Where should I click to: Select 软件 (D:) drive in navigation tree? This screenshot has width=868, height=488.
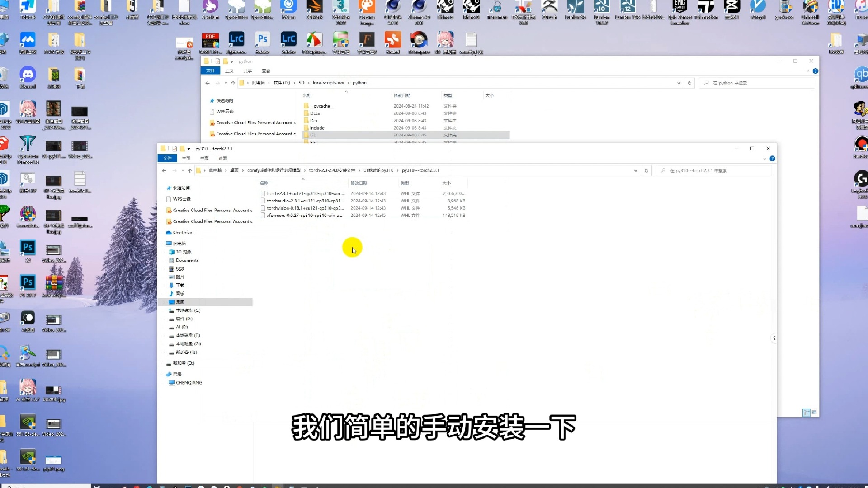pos(184,319)
